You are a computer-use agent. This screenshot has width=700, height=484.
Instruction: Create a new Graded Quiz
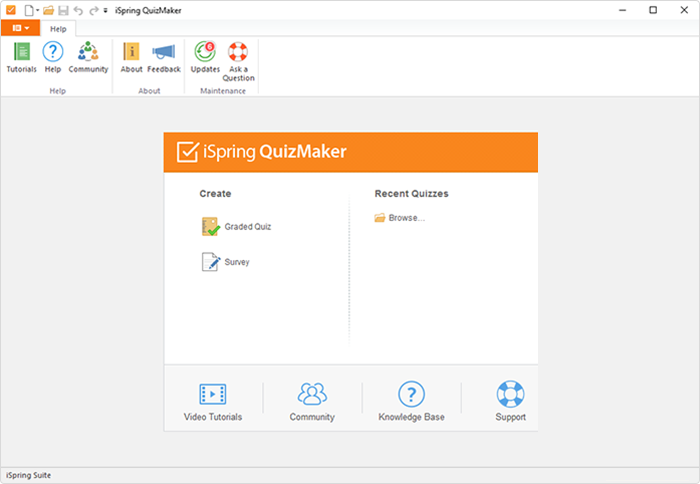tap(236, 226)
